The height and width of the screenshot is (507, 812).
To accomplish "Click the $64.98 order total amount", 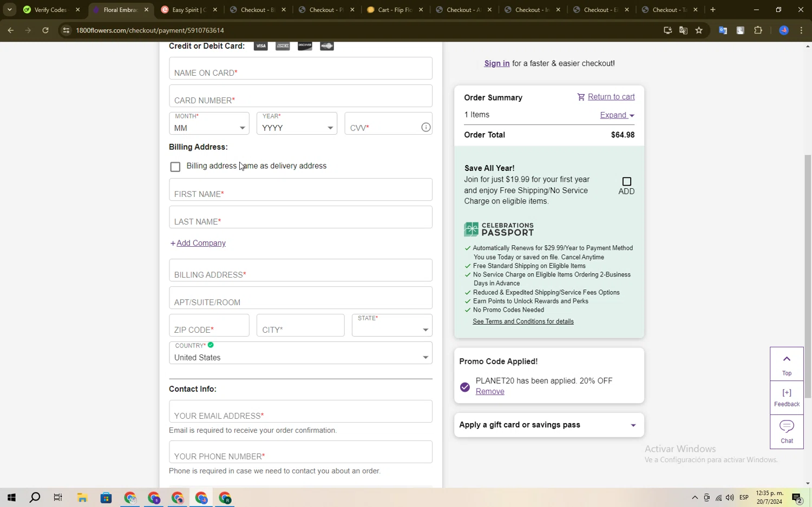I will [623, 135].
